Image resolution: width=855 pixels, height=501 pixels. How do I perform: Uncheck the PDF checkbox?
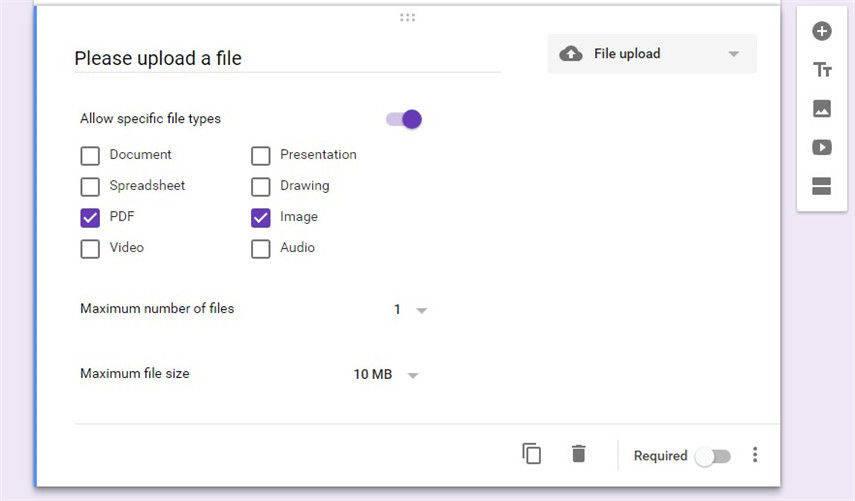[90, 217]
